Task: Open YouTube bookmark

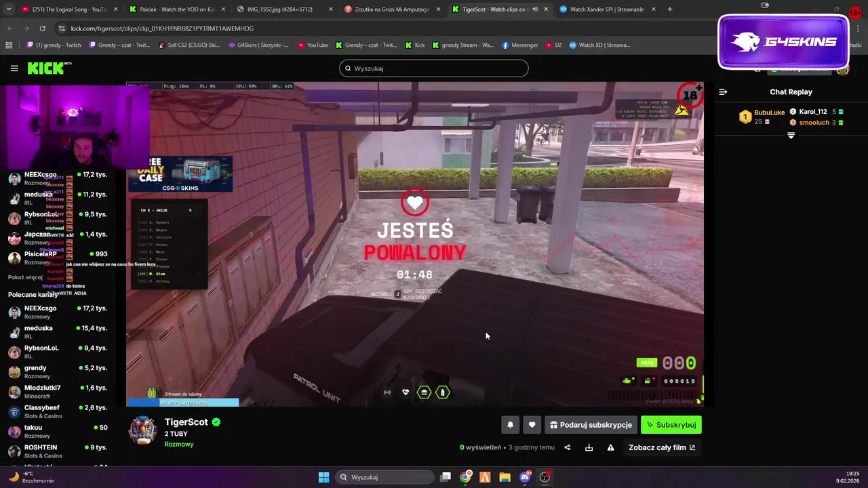Action: [x=313, y=45]
